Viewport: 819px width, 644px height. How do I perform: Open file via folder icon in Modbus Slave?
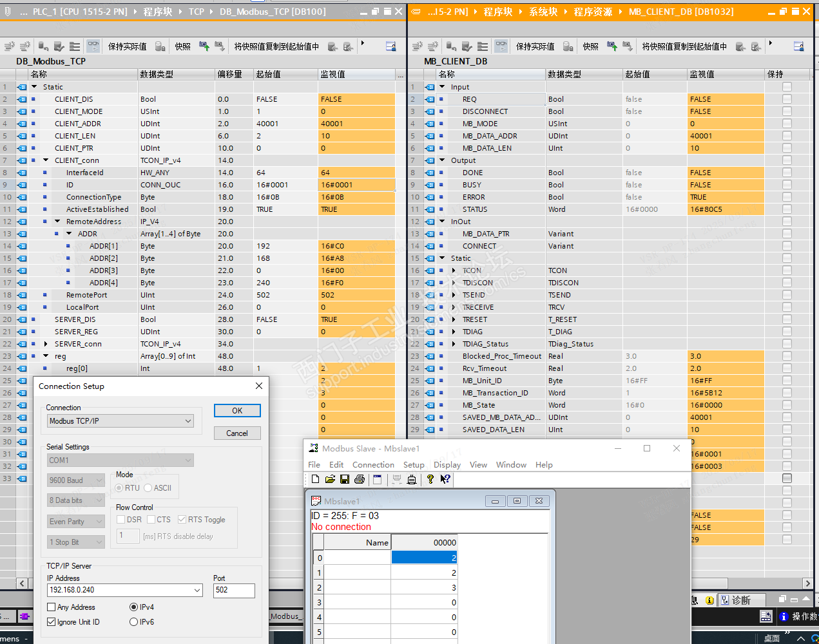(330, 479)
